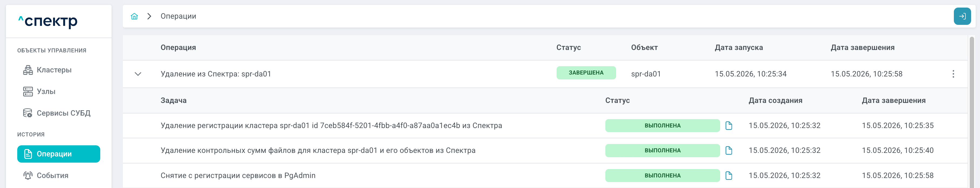The image size is (980, 188).
Task: Click task 'Снятие с регистрации сервисов в PgAdmin'
Action: [x=238, y=176]
